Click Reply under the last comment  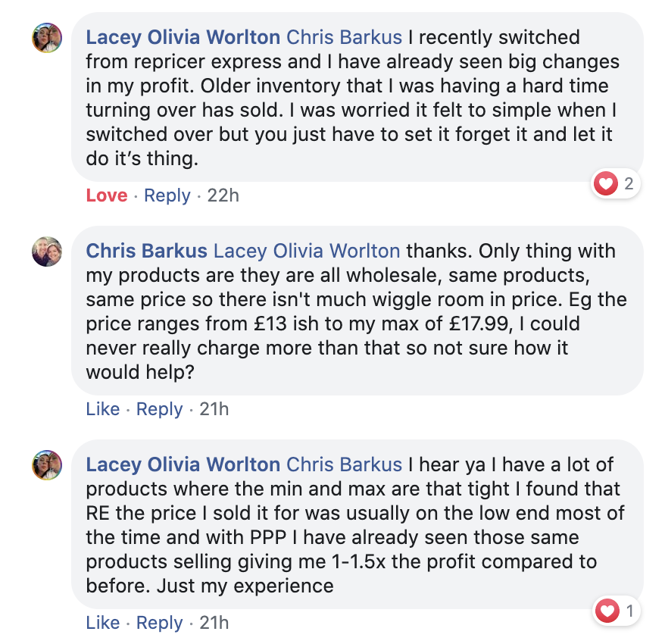(x=159, y=623)
